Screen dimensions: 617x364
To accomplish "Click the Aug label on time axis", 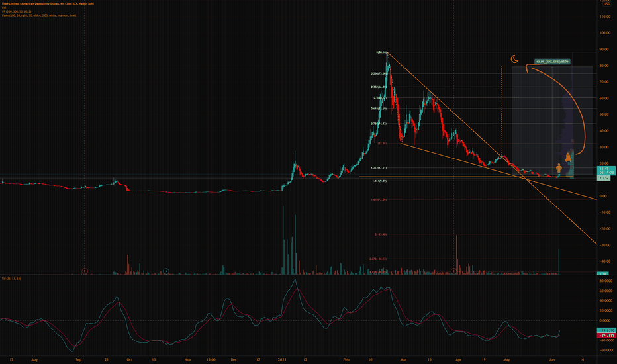I will [x=34, y=359].
